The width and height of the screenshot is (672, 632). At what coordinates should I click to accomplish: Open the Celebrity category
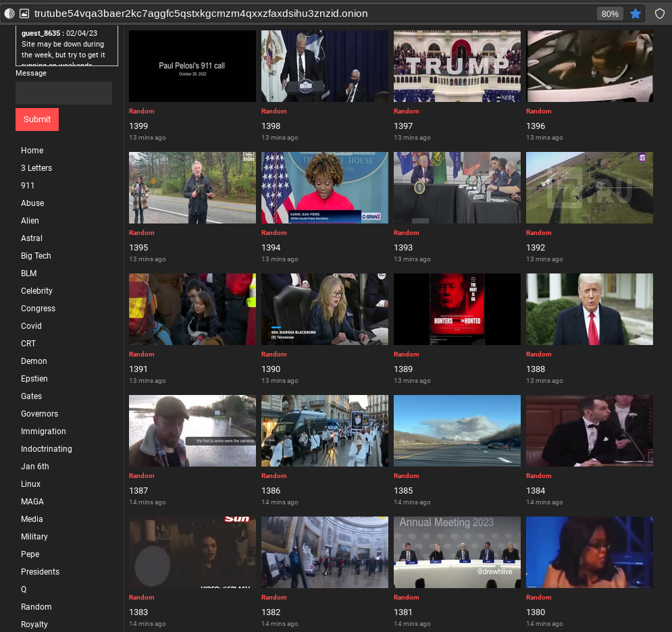coord(37,291)
